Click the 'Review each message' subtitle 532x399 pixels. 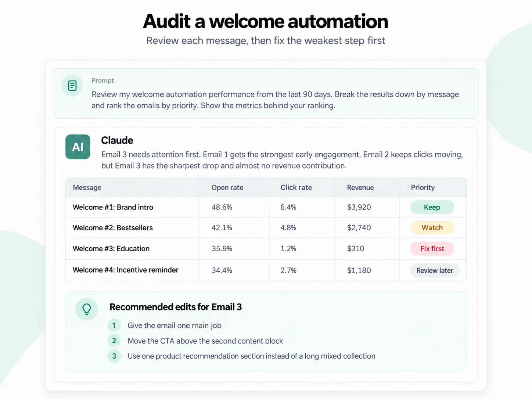click(x=266, y=40)
